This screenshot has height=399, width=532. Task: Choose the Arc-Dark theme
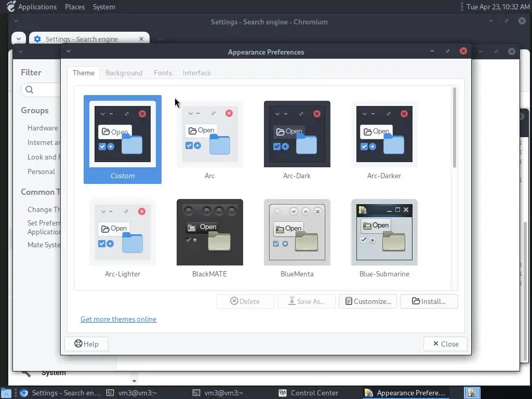pyautogui.click(x=297, y=139)
